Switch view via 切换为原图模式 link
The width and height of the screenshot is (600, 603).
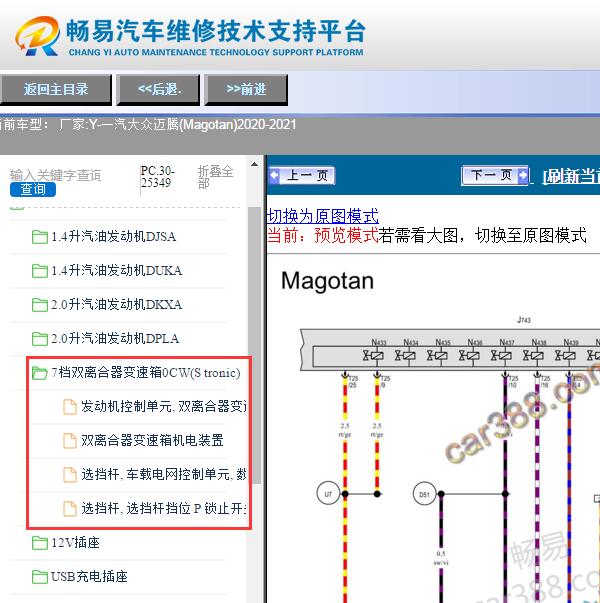point(323,216)
